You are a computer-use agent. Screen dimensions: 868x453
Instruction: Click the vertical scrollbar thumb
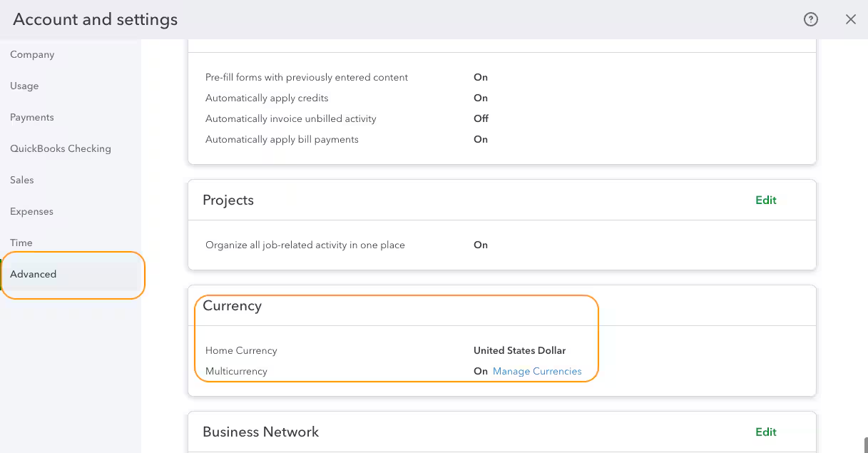click(x=865, y=445)
